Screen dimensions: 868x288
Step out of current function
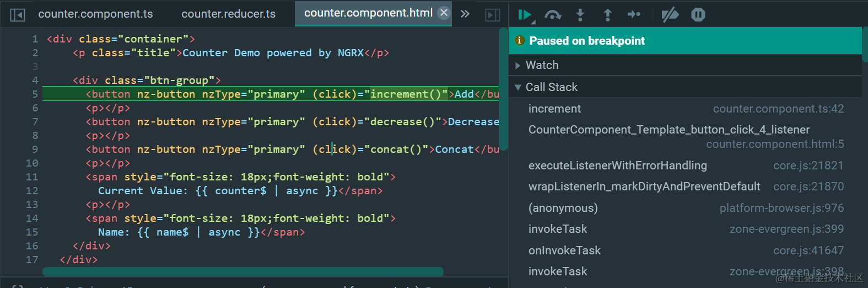point(607,15)
